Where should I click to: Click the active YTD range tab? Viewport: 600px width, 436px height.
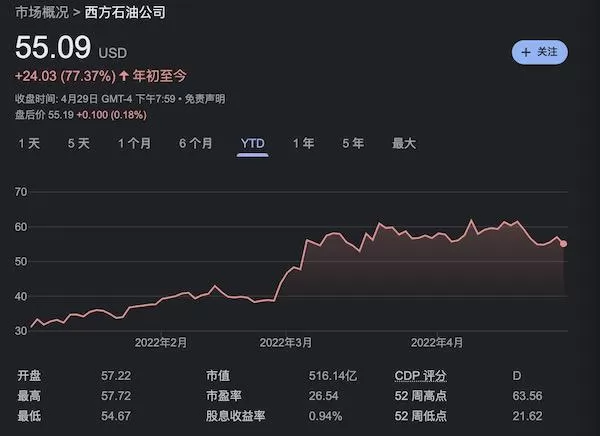[x=253, y=144]
